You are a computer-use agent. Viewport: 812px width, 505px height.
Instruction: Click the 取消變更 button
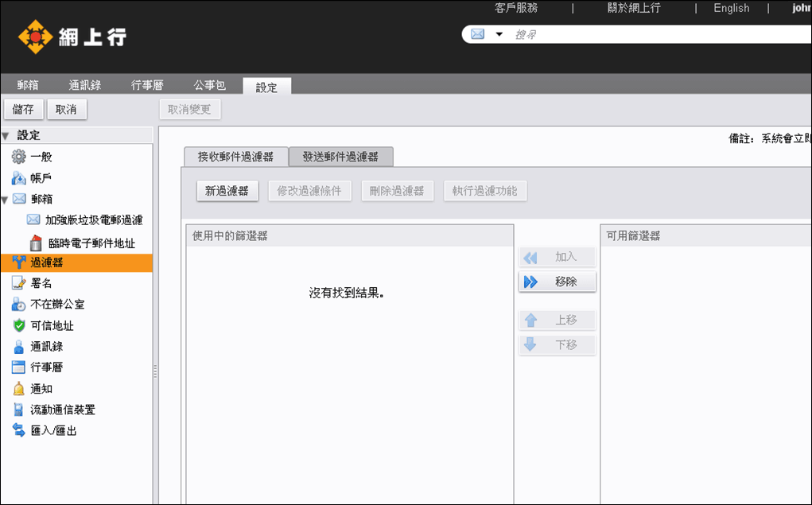pos(189,109)
